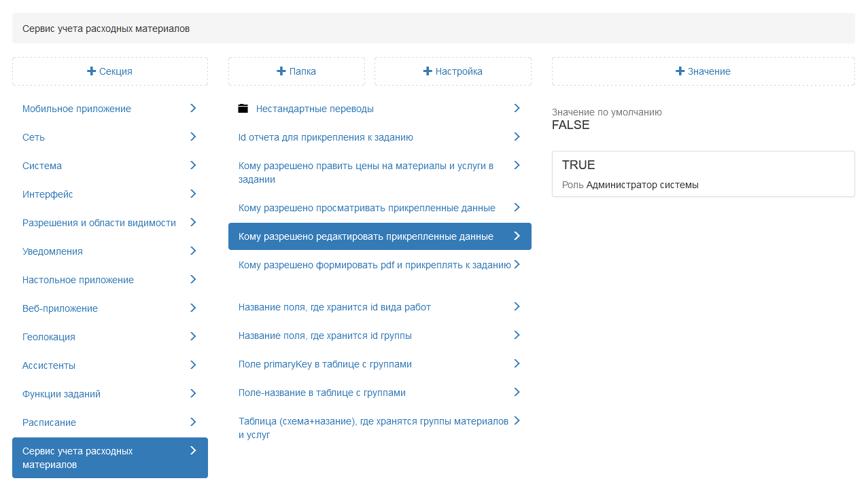868x487 pixels.
Task: Click the folder icon beside Нестандартные переводы
Action: coord(243,109)
